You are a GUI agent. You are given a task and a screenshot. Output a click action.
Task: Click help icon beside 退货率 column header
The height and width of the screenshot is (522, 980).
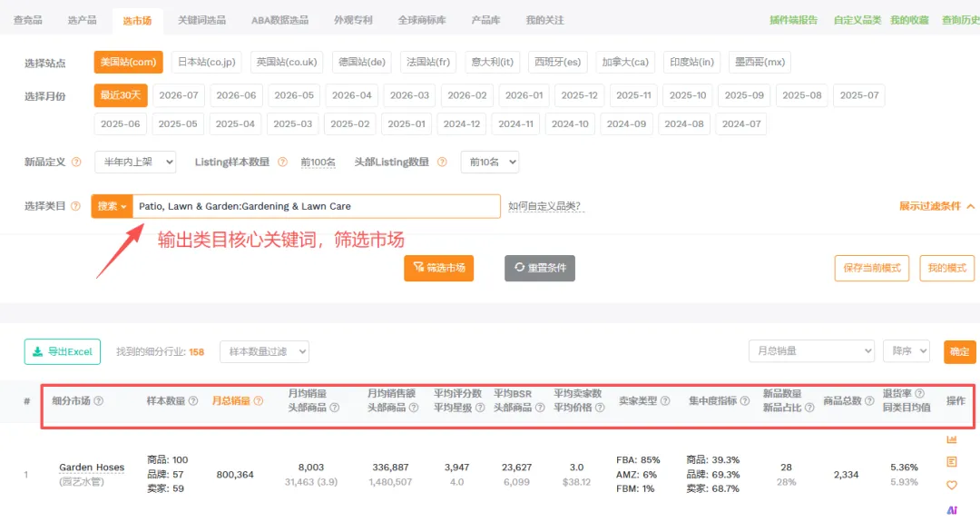point(919,393)
